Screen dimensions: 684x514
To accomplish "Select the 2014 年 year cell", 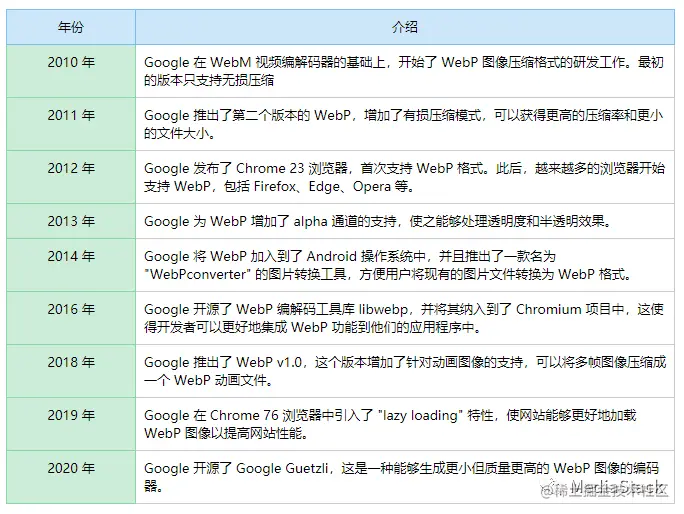I will 71,265.
